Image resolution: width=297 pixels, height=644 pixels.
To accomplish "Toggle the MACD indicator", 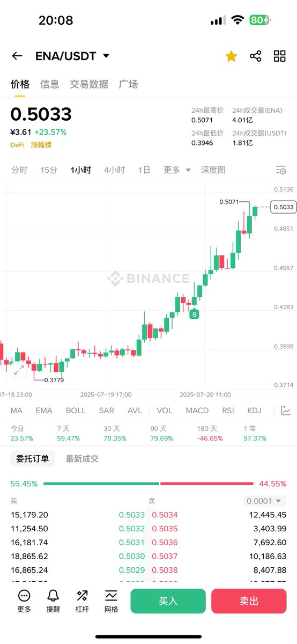I will [x=197, y=411].
